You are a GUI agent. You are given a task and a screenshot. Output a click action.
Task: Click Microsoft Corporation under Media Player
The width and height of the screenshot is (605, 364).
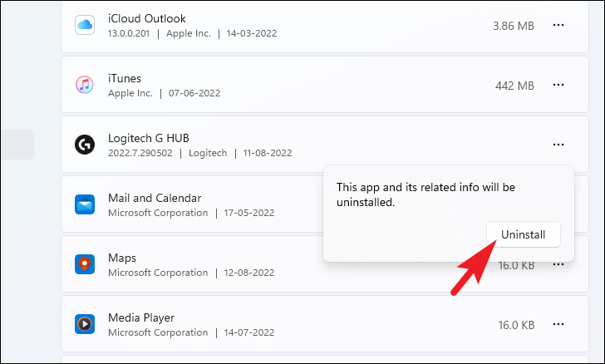pyautogui.click(x=158, y=332)
